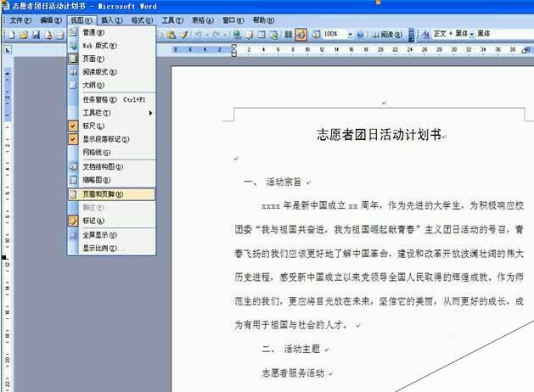
Task: Click the Redo arrow icon
Action: coord(216,35)
